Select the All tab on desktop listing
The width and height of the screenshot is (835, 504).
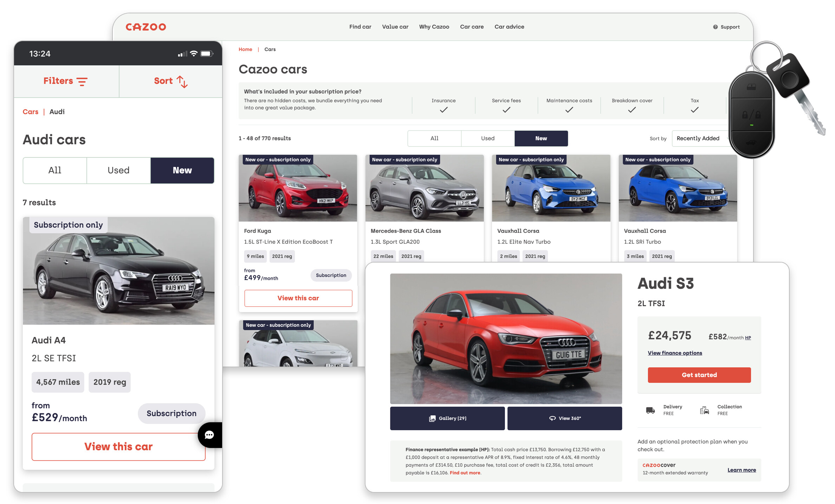coord(434,138)
